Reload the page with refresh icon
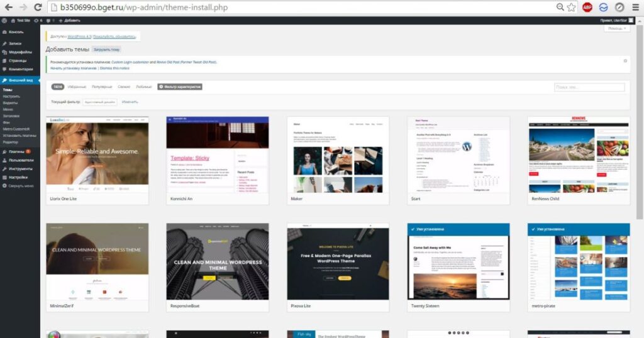Screen dimensions: 644x338 pyautogui.click(x=38, y=7)
